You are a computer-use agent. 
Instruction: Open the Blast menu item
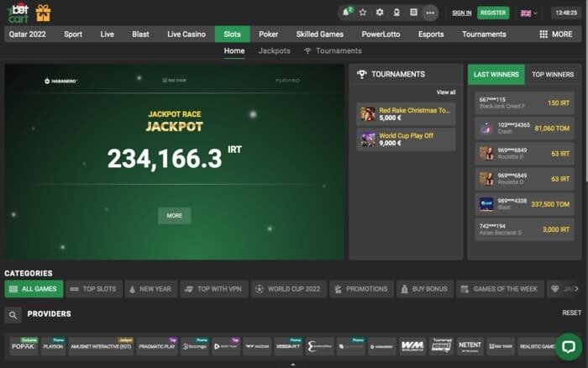pyautogui.click(x=140, y=34)
